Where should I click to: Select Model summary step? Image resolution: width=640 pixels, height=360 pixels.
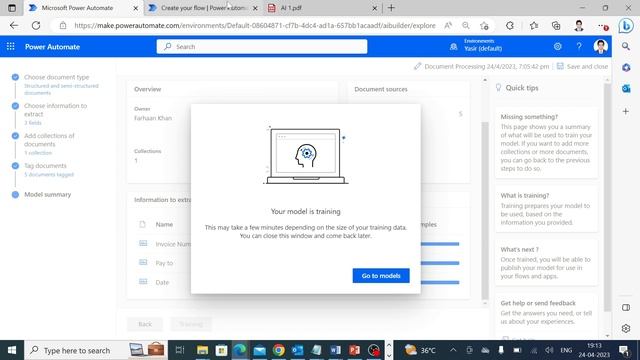47,194
